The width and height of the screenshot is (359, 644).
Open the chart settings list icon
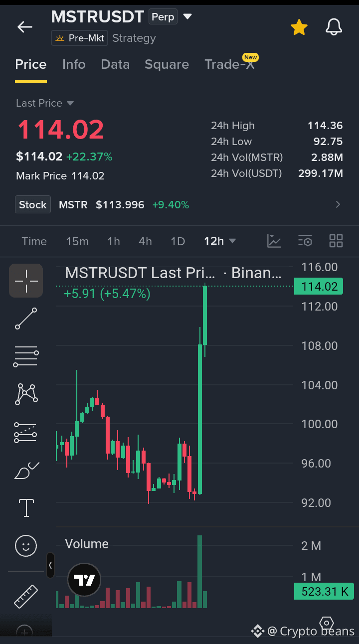305,241
